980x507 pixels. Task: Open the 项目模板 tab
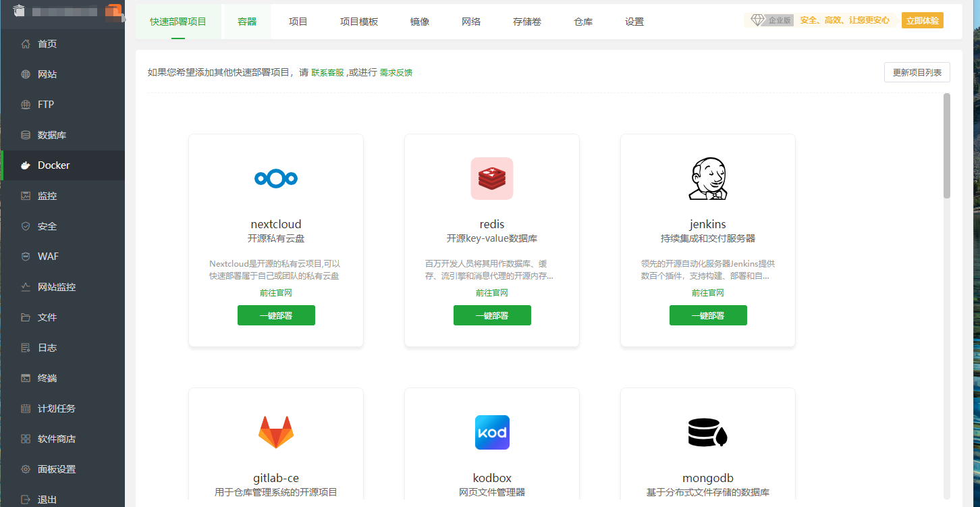coord(359,22)
